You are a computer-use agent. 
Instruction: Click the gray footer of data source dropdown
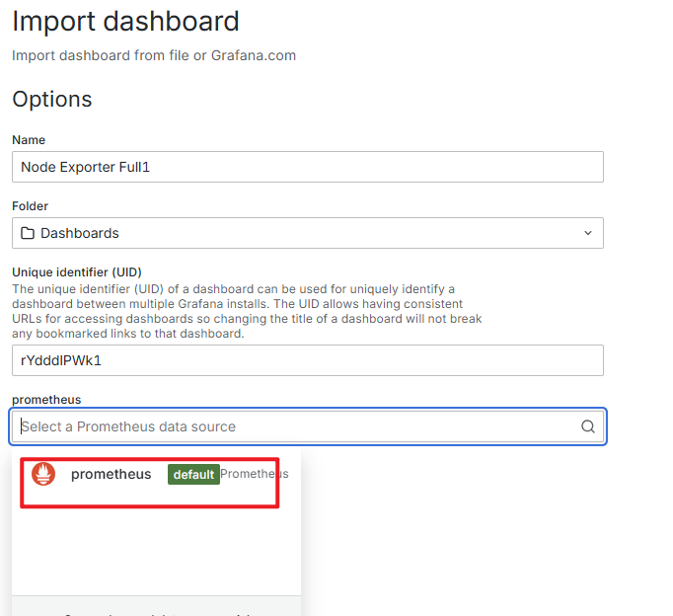tap(156, 606)
